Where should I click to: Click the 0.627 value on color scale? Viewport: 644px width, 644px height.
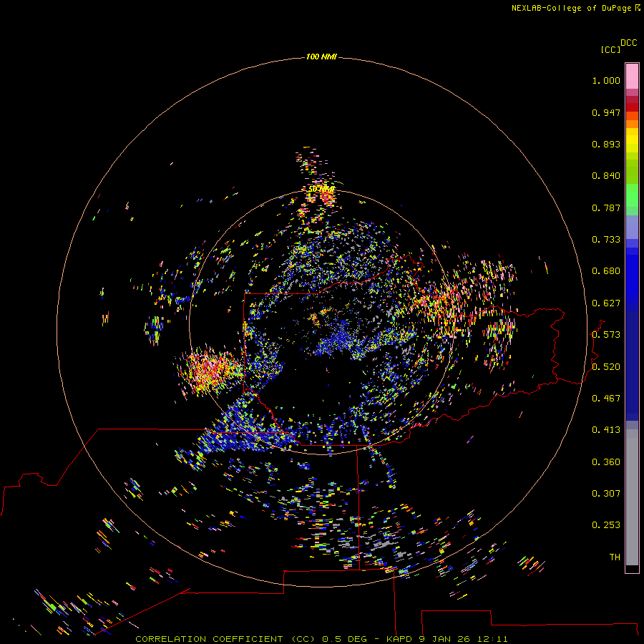click(606, 303)
